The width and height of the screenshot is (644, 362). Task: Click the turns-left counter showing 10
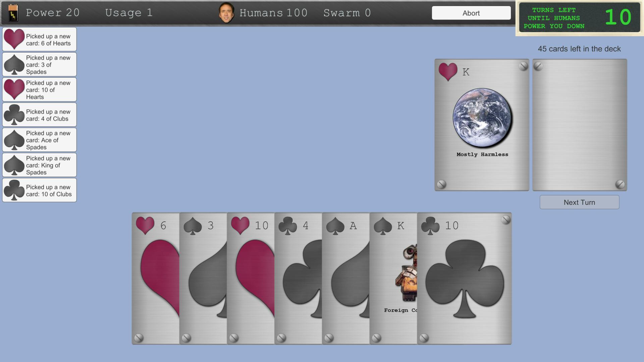618,17
